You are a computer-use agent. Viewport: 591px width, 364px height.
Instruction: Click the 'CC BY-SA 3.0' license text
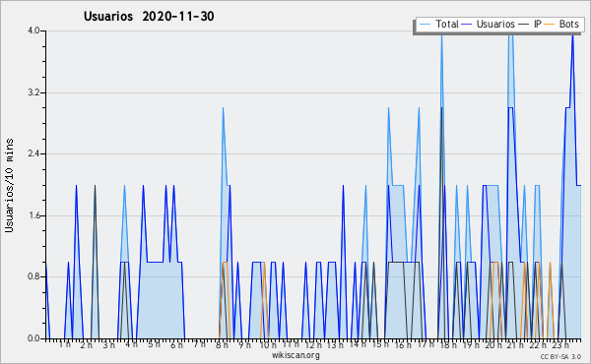coord(560,356)
